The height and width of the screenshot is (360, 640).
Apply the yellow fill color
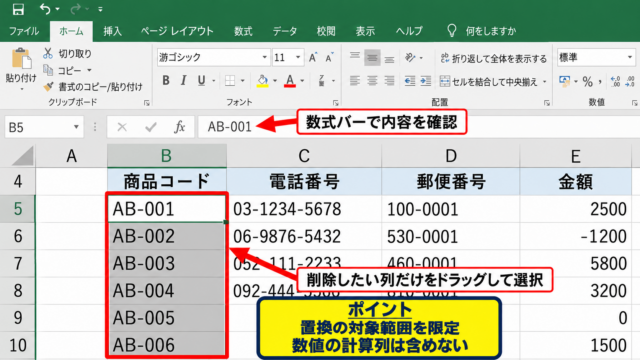click(262, 81)
